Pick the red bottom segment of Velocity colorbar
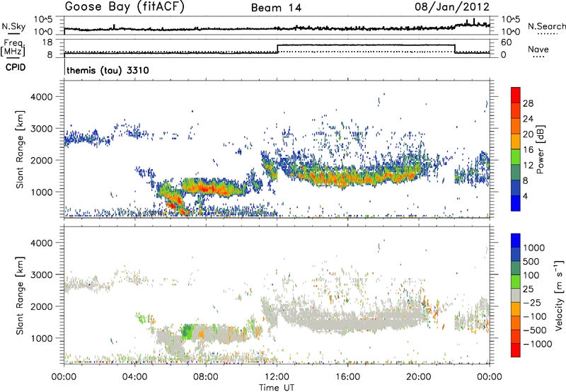This screenshot has width=566, height=392. (x=516, y=350)
